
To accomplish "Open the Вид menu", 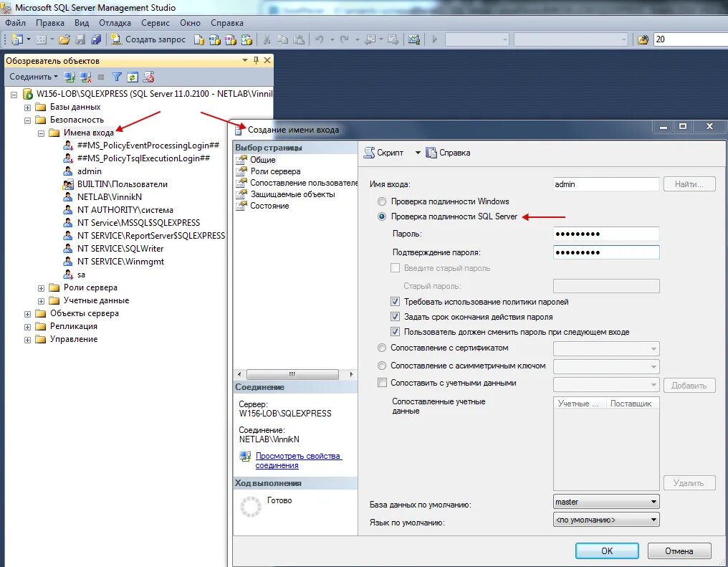I will pos(82,23).
